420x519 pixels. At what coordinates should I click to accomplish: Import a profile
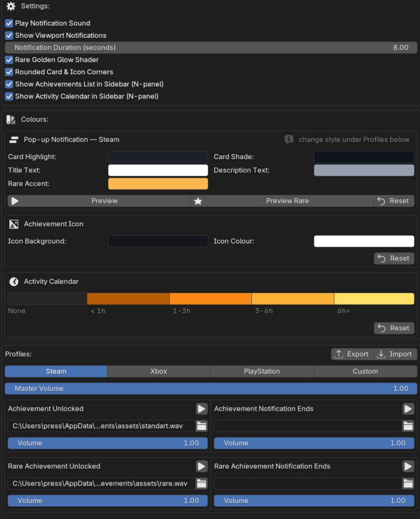point(395,354)
